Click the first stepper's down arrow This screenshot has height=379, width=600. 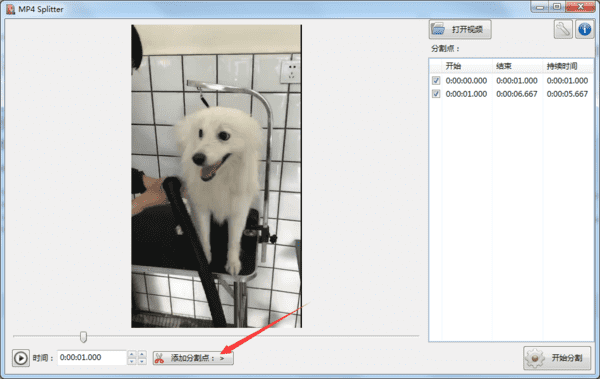(x=132, y=361)
